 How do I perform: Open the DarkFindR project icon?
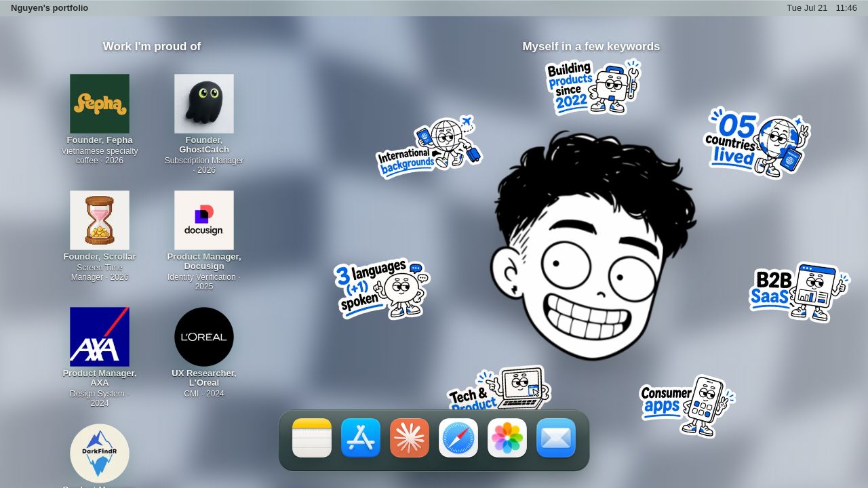[100, 453]
